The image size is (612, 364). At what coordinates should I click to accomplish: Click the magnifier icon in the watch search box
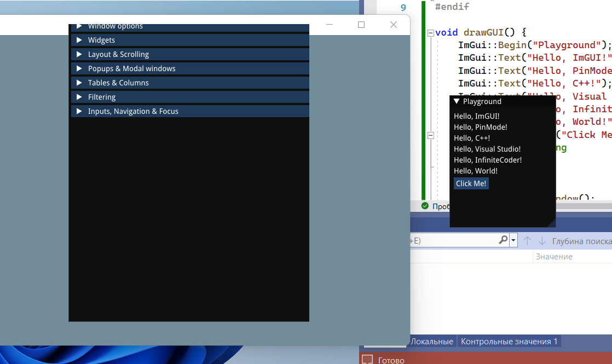[503, 240]
